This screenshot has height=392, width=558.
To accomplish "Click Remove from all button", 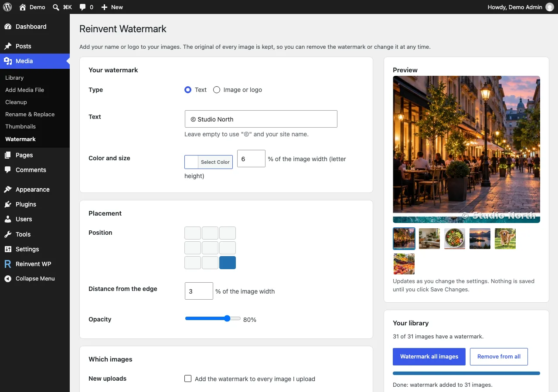I will (499, 356).
